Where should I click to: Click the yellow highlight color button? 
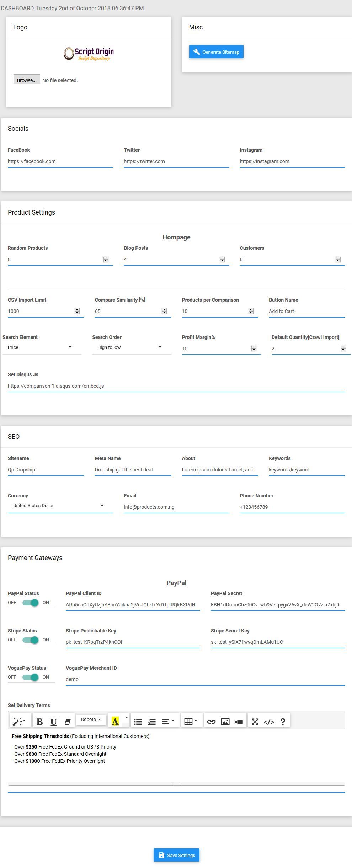pyautogui.click(x=115, y=722)
